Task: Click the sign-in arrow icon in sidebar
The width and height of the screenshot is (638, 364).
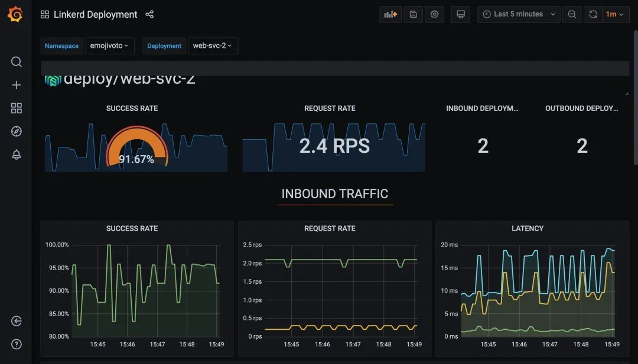Action: coord(17,321)
